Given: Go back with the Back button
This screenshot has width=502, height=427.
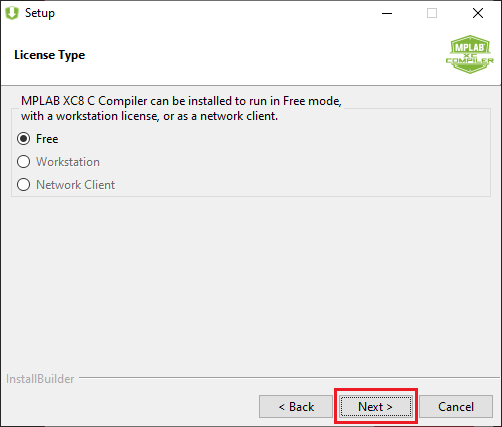Looking at the screenshot, I should pos(296,406).
